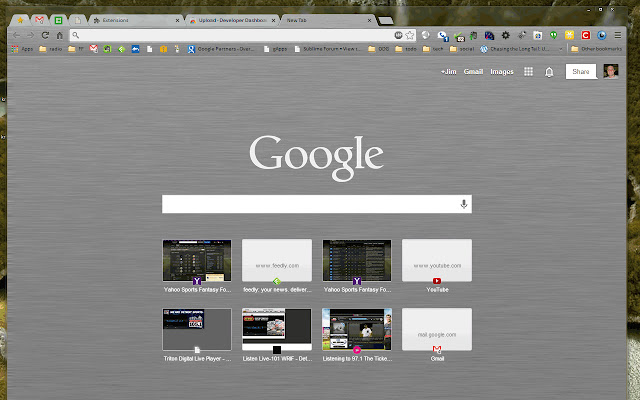
Task: Open the blue circular eye extension
Action: (602, 35)
